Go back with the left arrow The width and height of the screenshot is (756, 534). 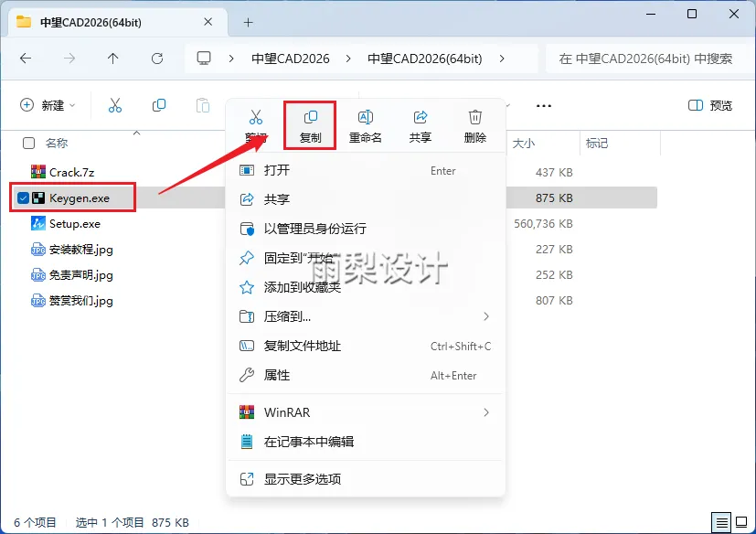[26, 59]
